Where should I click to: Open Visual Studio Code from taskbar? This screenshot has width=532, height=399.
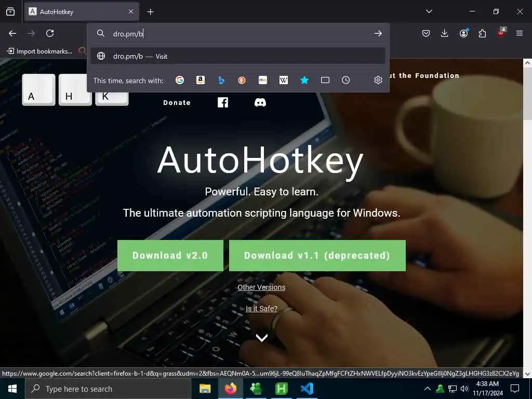tap(307, 389)
